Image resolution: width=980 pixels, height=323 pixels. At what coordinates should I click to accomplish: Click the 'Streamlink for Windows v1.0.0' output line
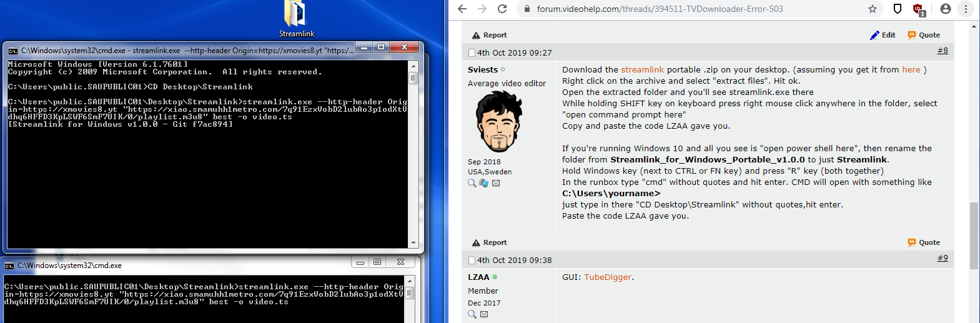pyautogui.click(x=121, y=124)
